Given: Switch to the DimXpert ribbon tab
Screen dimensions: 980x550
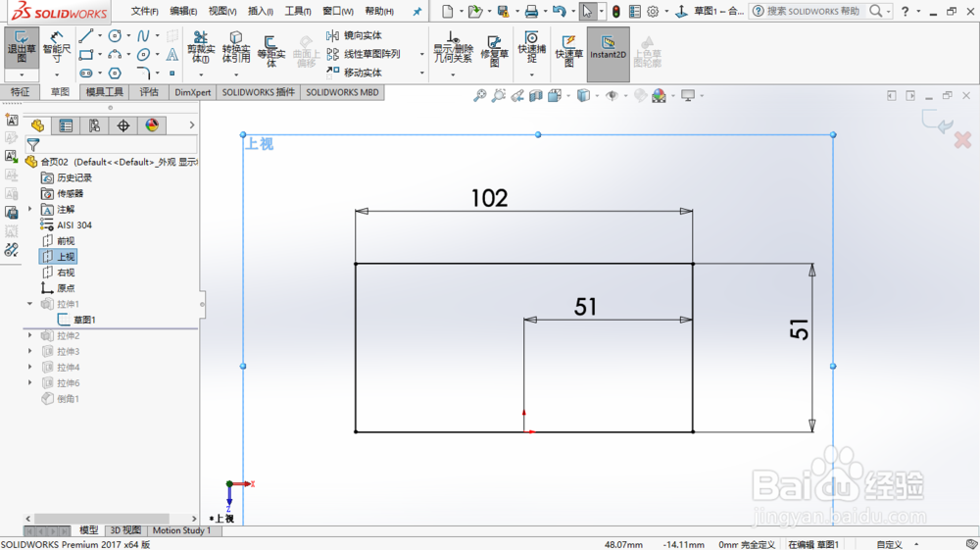Looking at the screenshot, I should point(192,92).
